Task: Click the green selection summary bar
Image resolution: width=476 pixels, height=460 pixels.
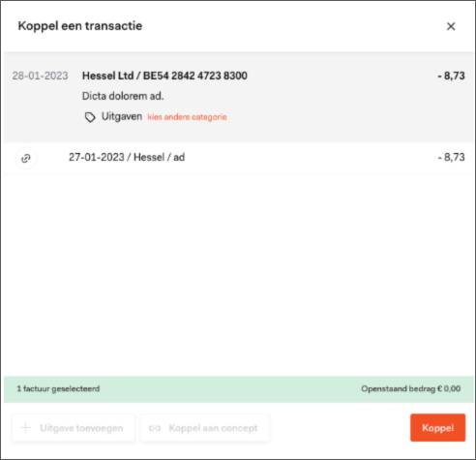Action: [239, 389]
